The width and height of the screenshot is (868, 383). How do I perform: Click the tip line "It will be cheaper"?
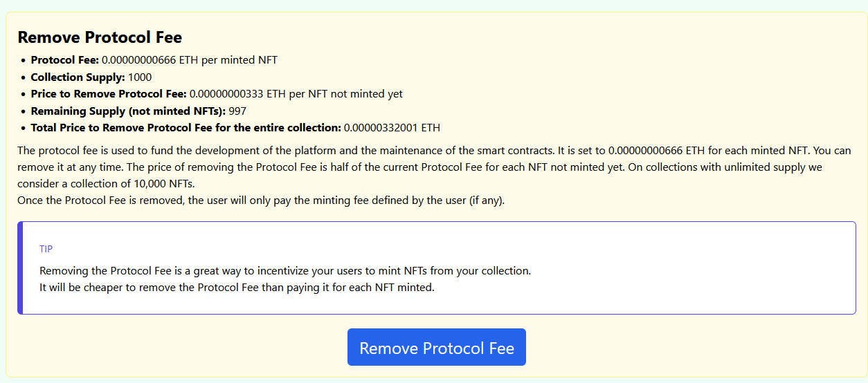pyautogui.click(x=237, y=288)
